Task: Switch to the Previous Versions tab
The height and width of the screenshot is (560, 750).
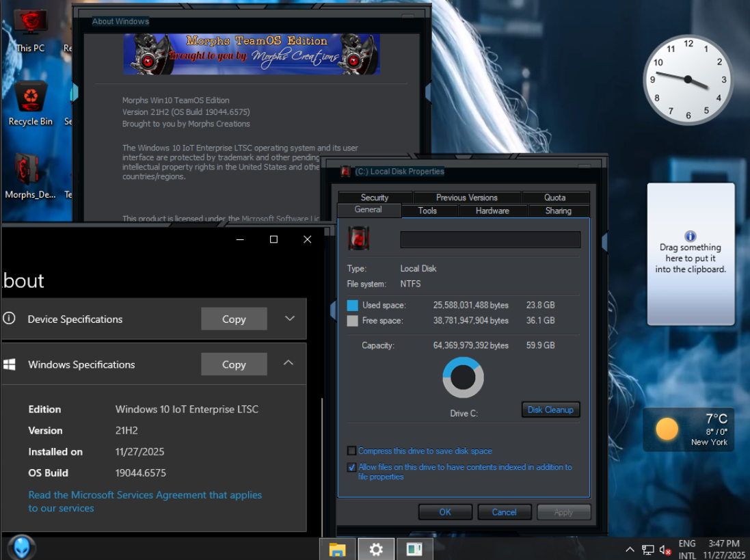Action: (x=466, y=198)
